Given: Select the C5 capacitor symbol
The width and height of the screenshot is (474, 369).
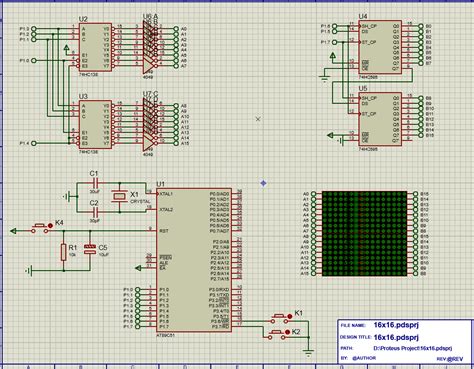Looking at the screenshot, I should pos(90,249).
